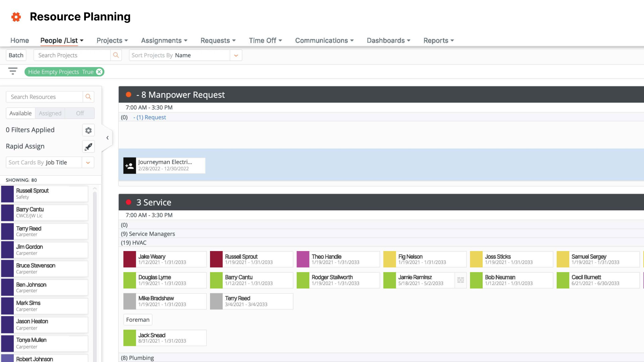Expand the Sort Projects By Name dropdown

(236, 55)
